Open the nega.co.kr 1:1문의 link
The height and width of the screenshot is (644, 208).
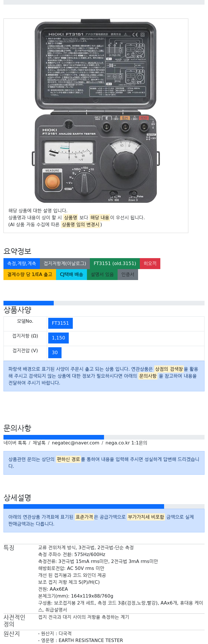click(126, 443)
